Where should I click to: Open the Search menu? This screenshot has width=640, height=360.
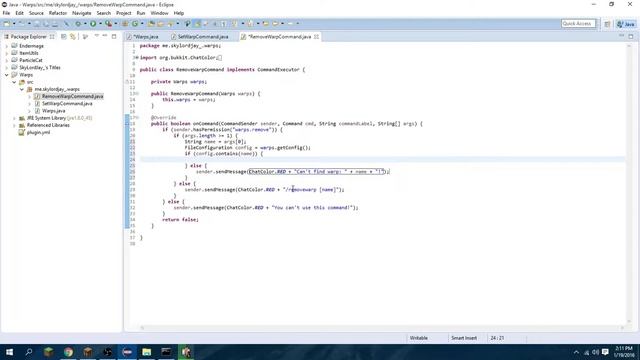(x=104, y=13)
